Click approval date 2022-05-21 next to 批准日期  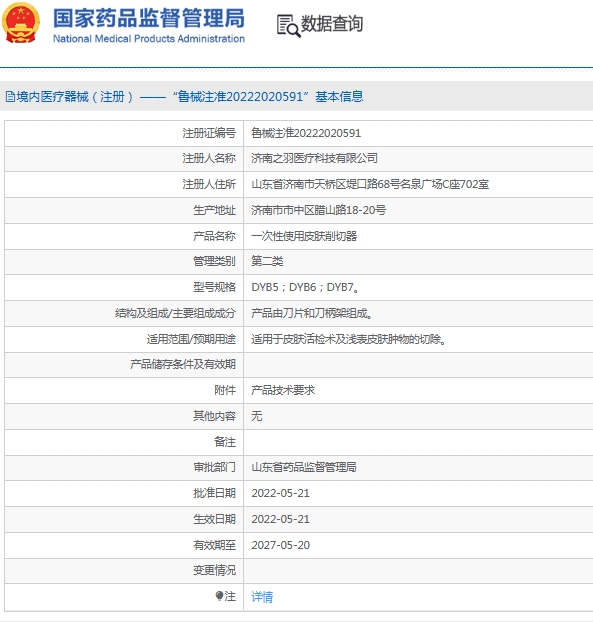[280, 493]
